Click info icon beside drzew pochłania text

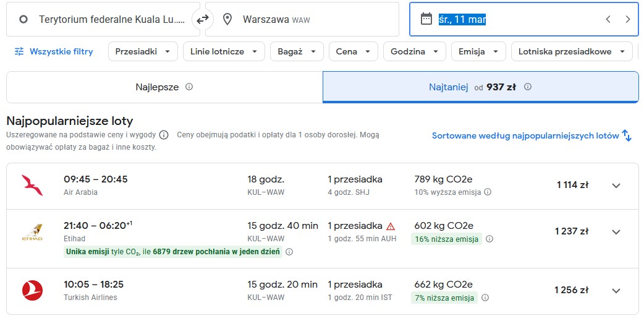289,252
